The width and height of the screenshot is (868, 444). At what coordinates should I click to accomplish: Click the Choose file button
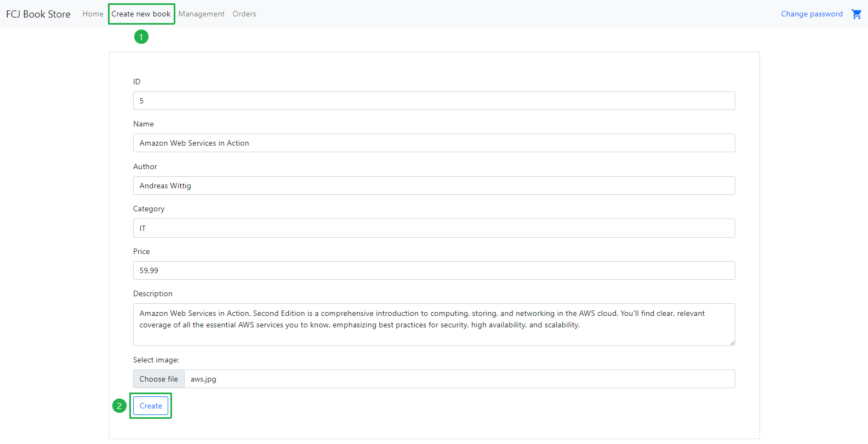[x=158, y=379]
